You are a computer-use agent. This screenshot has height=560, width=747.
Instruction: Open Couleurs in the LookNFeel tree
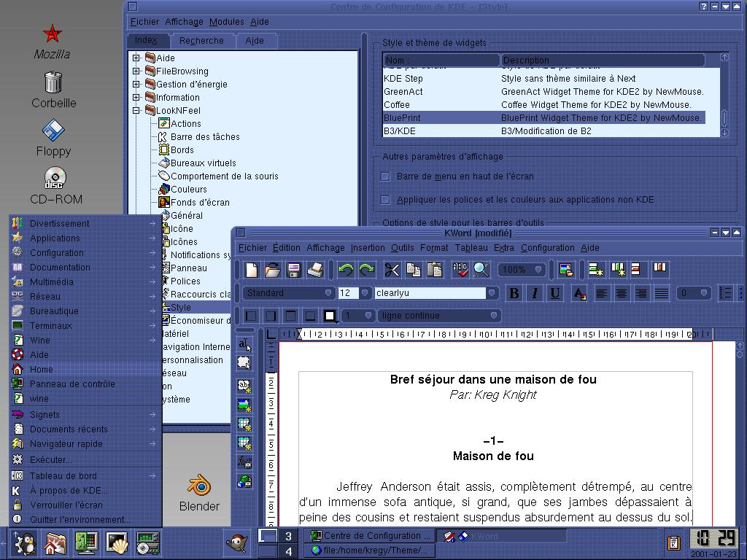[182, 189]
